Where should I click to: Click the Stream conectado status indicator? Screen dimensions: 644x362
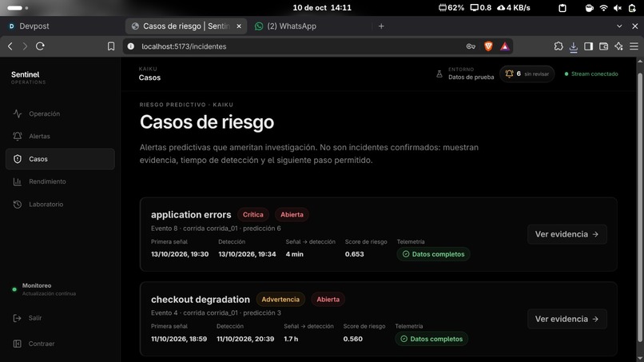(591, 74)
